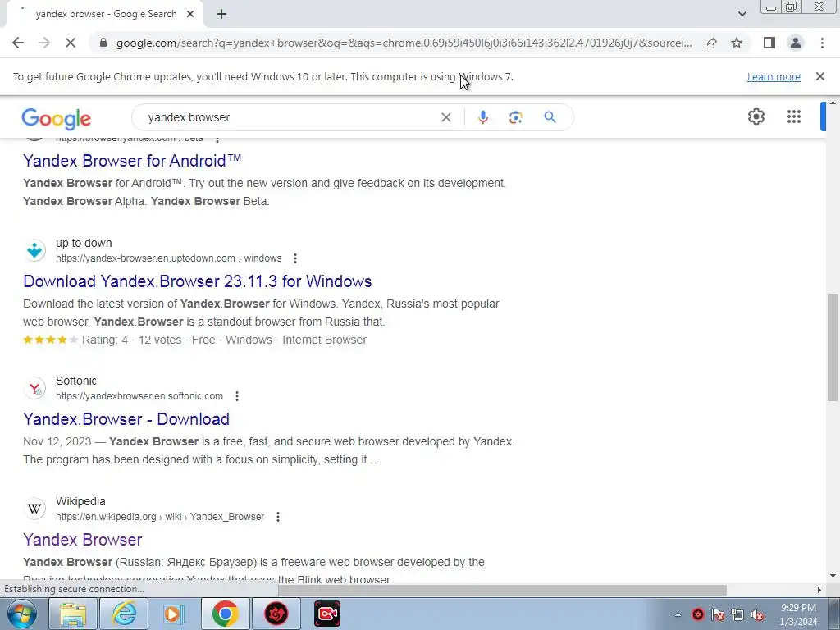Select the yandex browser - Google Search tab
The image size is (840, 630).
coord(106,15)
